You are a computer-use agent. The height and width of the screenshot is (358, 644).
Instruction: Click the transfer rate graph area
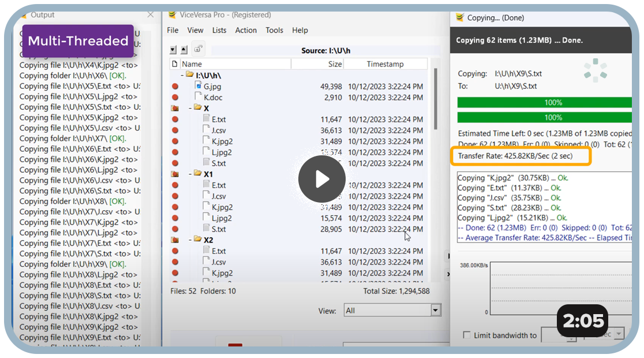coord(561,288)
